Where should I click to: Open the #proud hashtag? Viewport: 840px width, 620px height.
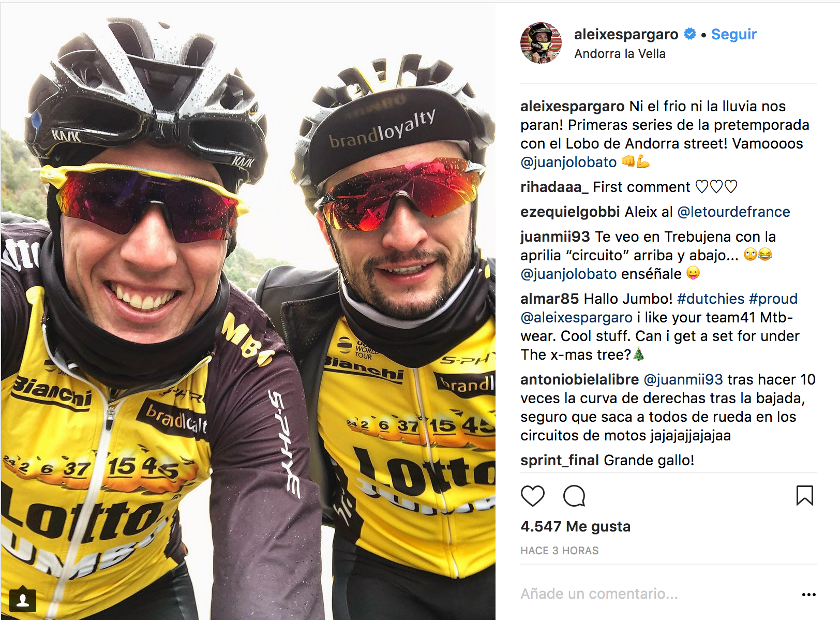(x=773, y=299)
